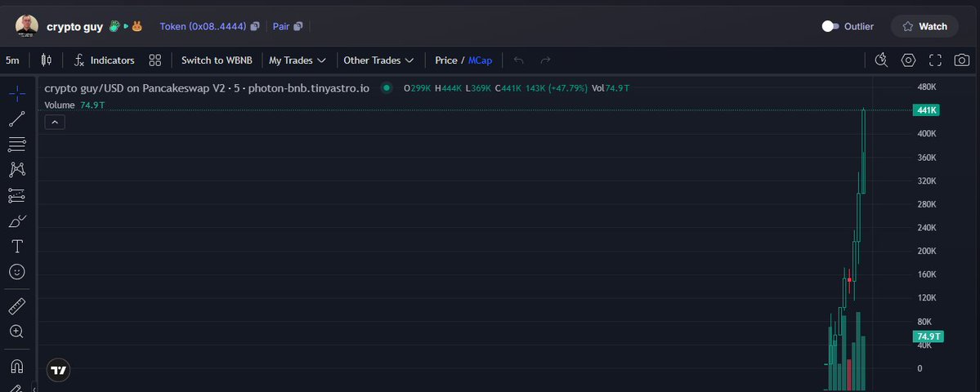Click Switch to WBNB

(x=216, y=60)
